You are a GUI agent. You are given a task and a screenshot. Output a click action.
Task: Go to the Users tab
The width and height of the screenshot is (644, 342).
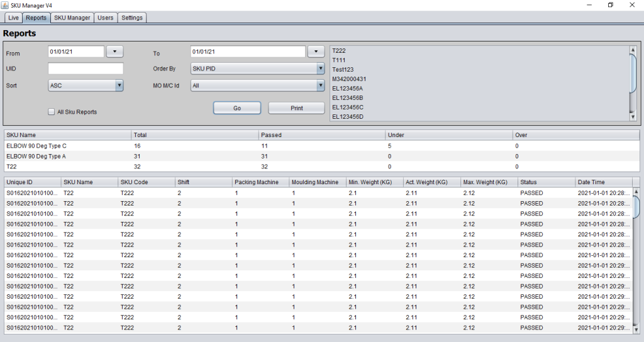click(x=105, y=18)
